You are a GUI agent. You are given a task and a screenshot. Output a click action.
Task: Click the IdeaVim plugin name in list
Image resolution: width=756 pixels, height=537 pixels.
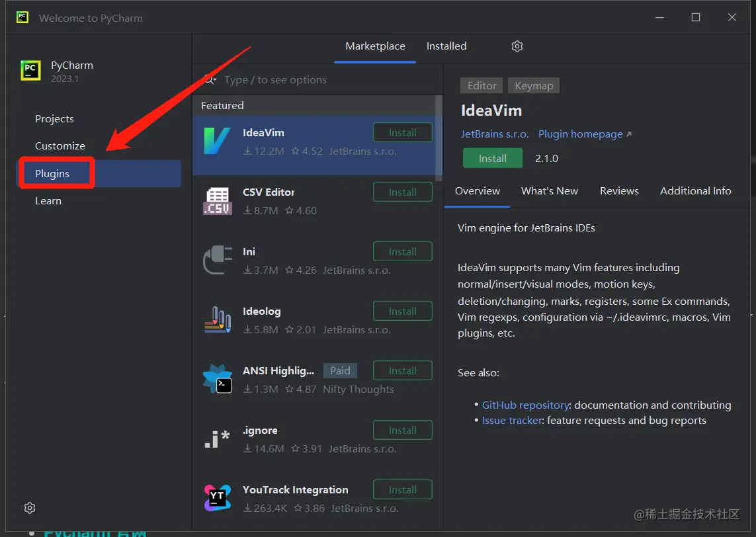pos(263,132)
